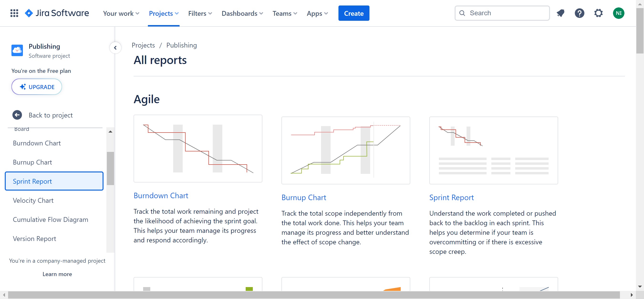Expand the Dashboards dropdown menu

tap(242, 13)
